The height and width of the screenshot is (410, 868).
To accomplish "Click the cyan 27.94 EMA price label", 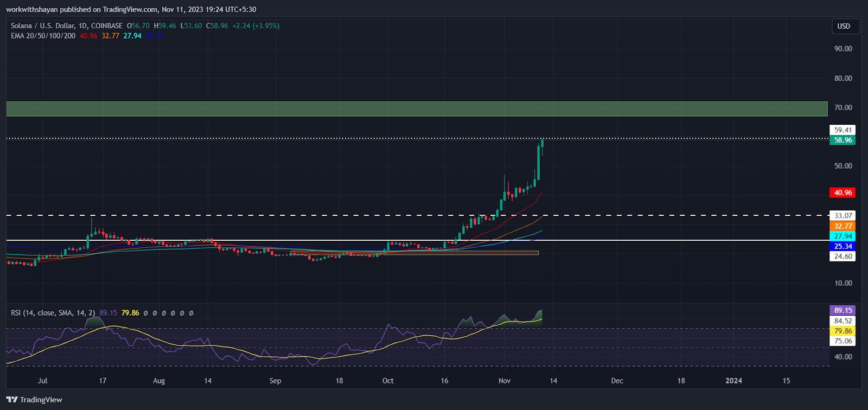I will [x=843, y=236].
